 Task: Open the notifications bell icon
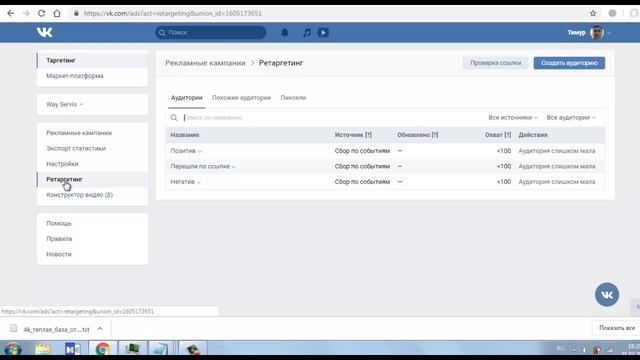(x=284, y=33)
